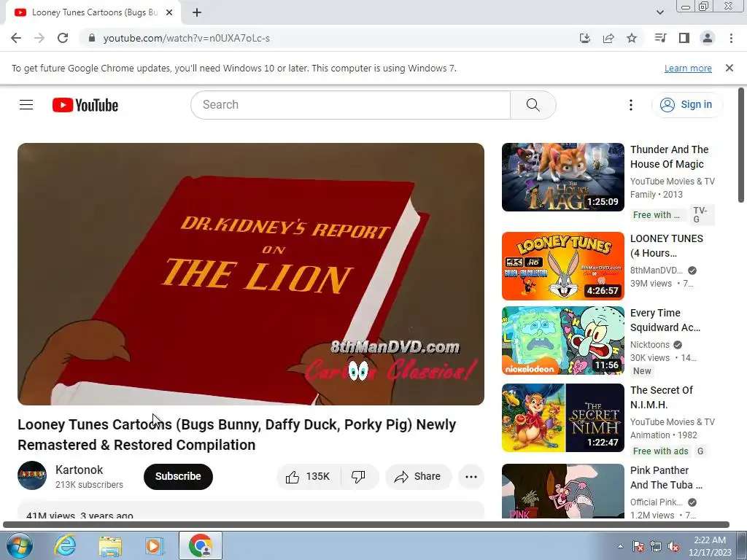Open Chrome media controls icon
Image resolution: width=747 pixels, height=560 pixels.
(x=660, y=38)
